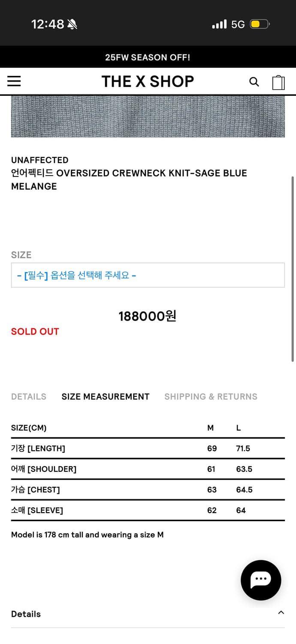Viewport: 296px width, 644px height.
Task: Tap the search magnifier icon
Action: pyautogui.click(x=254, y=82)
